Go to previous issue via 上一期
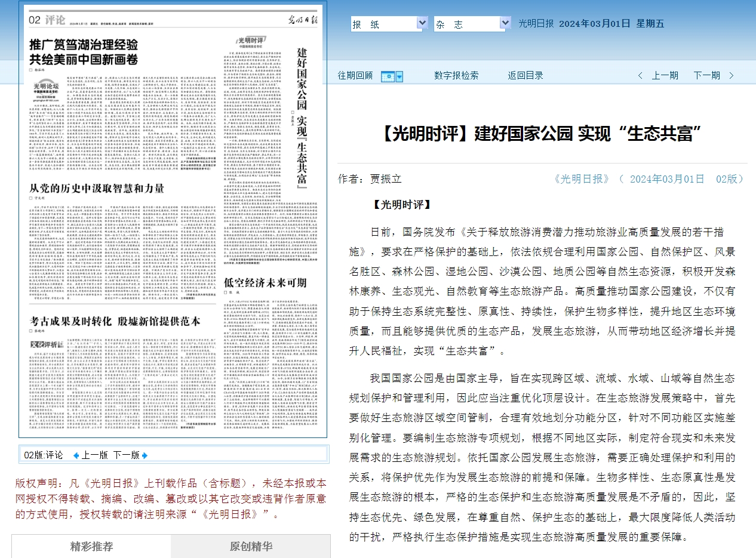Viewport: 756px width, 558px height. tap(665, 76)
